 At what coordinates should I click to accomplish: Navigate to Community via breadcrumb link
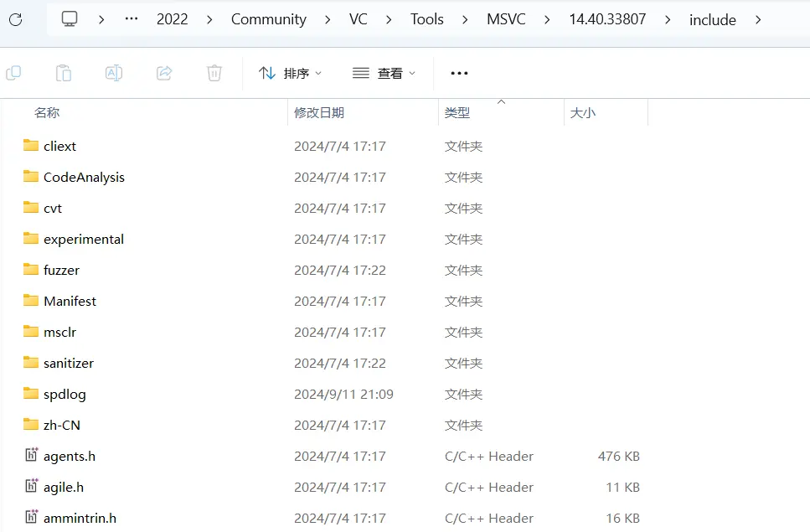pyautogui.click(x=268, y=18)
